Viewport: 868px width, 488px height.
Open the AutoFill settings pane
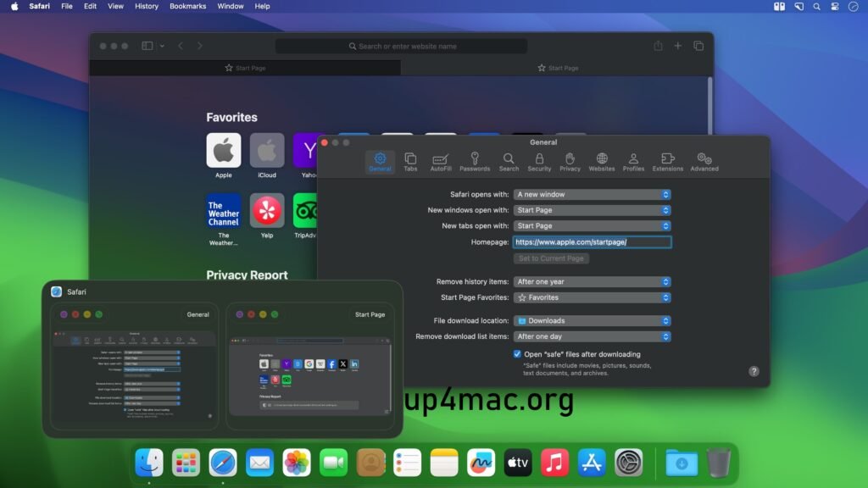(x=441, y=161)
